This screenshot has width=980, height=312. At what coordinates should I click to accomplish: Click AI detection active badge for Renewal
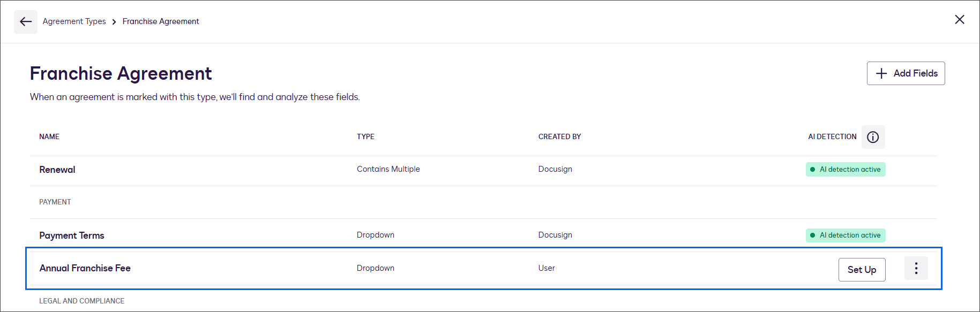(846, 170)
